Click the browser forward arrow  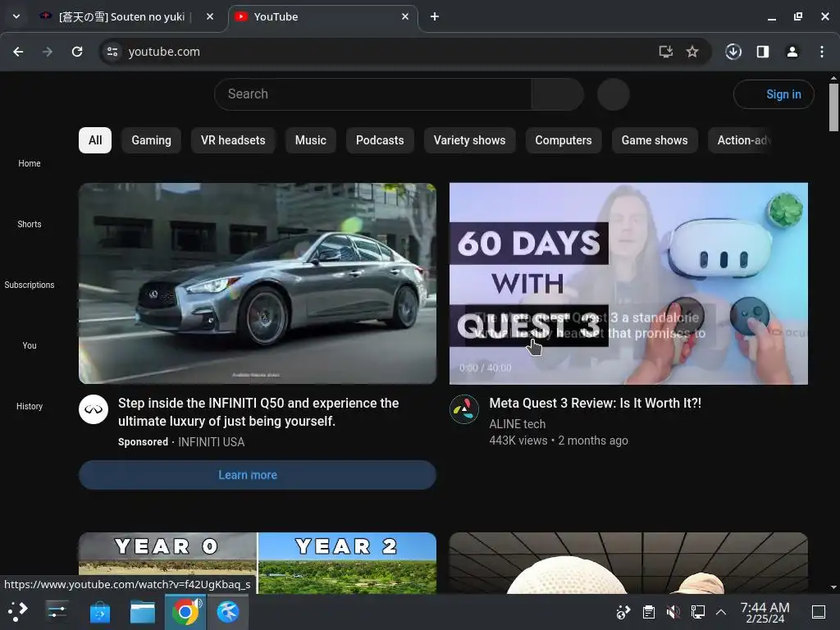(48, 52)
